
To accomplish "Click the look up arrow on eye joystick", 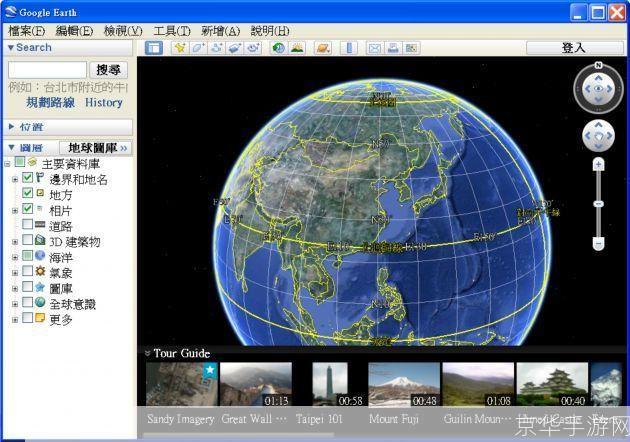I will pos(599,78).
